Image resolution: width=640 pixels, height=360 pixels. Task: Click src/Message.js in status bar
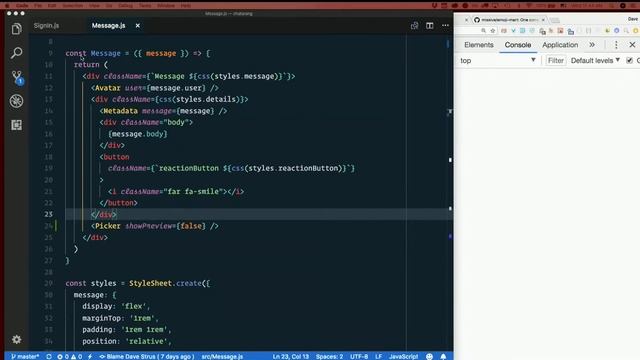point(222,356)
